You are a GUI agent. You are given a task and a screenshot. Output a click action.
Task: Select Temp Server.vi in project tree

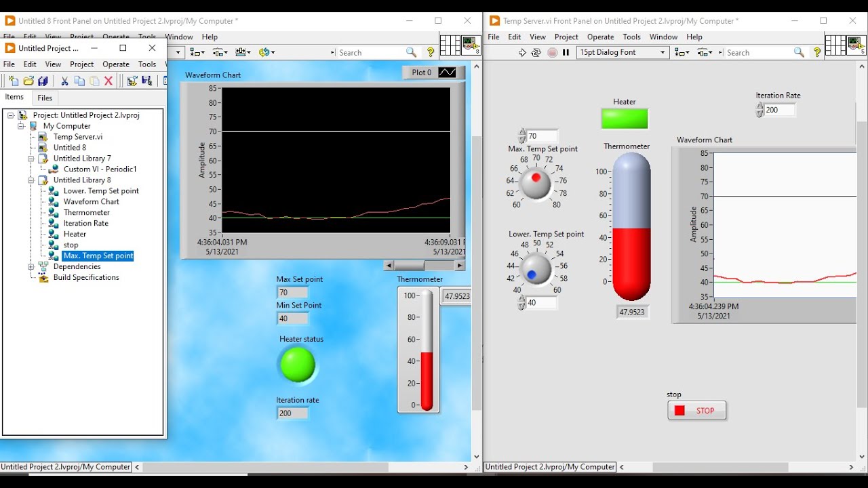click(78, 137)
